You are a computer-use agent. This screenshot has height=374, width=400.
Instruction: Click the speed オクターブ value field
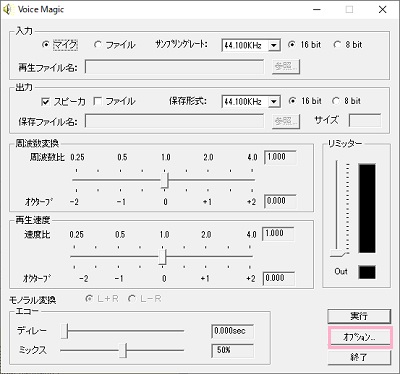tap(278, 278)
